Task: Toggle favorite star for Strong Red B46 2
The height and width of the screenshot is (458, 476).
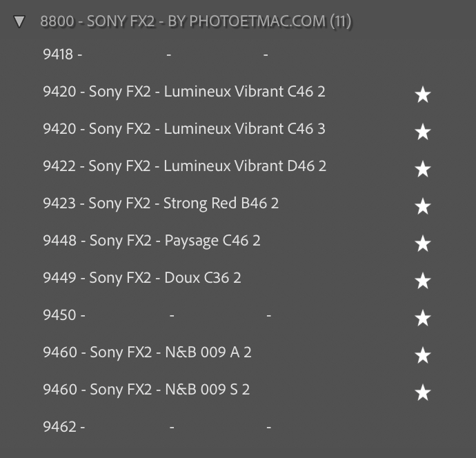Action: coord(423,207)
